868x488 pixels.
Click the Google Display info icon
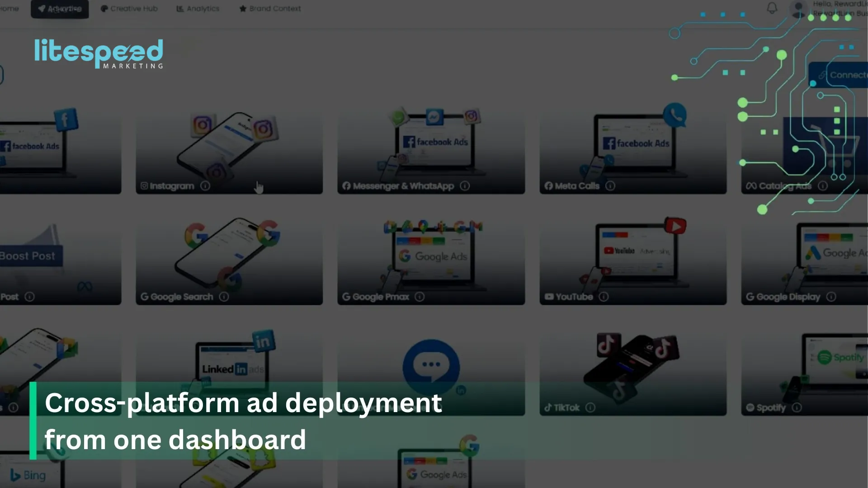[831, 297]
